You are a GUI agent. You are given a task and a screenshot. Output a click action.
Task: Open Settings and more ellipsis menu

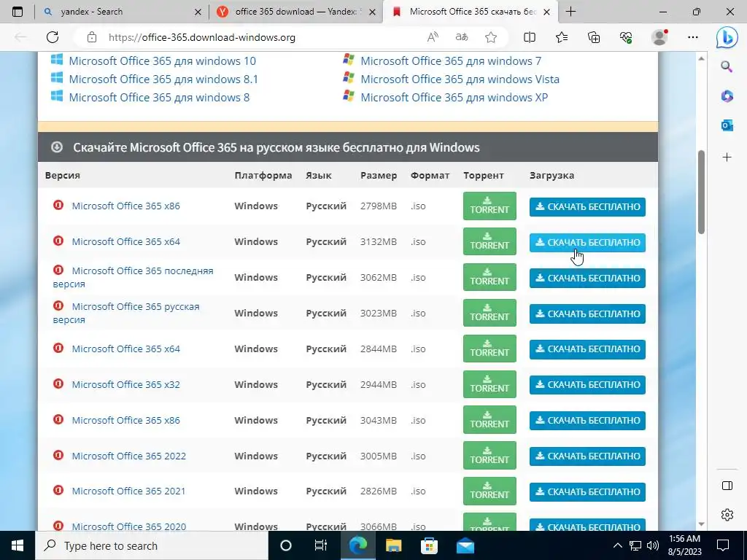pyautogui.click(x=693, y=37)
